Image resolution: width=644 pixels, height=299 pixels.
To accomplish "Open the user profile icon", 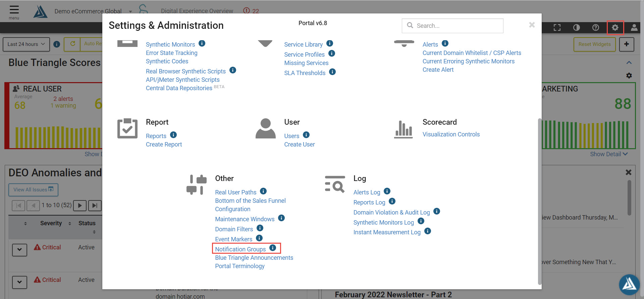I will point(634,27).
